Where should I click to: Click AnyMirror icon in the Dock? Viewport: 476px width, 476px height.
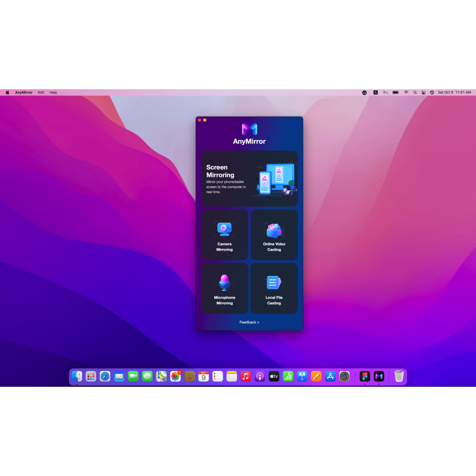(379, 377)
